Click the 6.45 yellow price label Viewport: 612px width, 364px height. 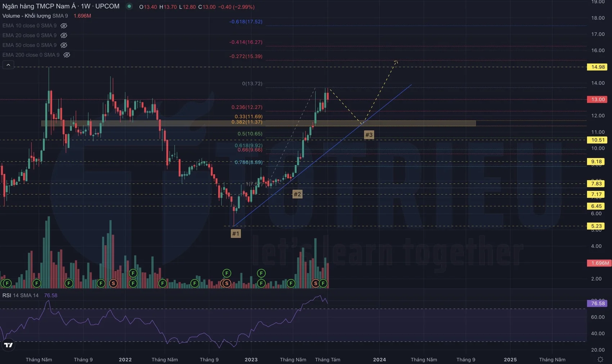click(x=597, y=206)
